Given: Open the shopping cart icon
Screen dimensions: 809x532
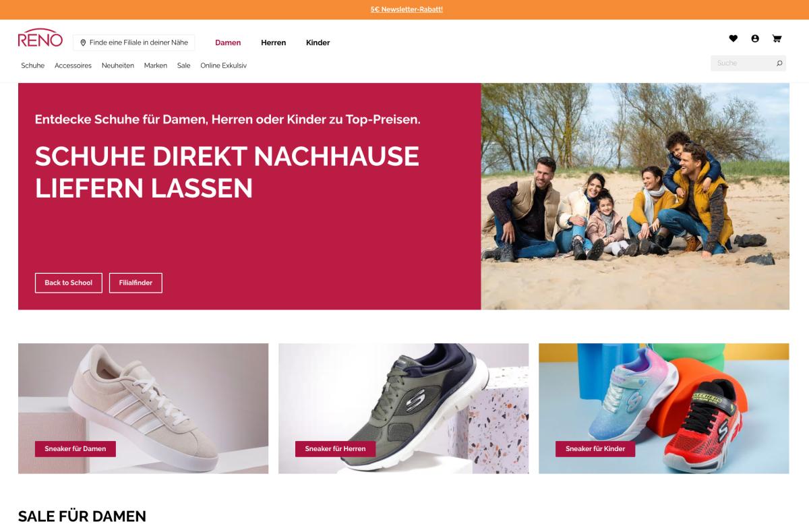Looking at the screenshot, I should [x=777, y=38].
